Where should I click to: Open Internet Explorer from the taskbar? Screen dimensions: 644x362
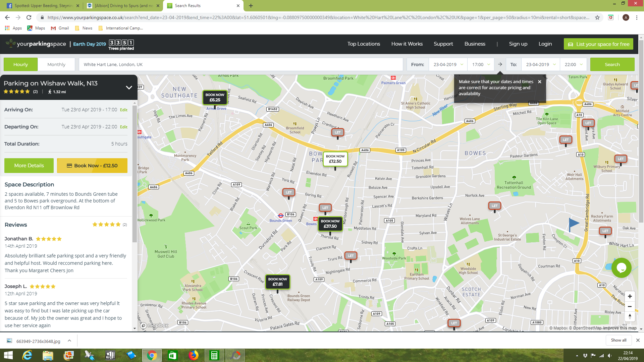click(27, 355)
